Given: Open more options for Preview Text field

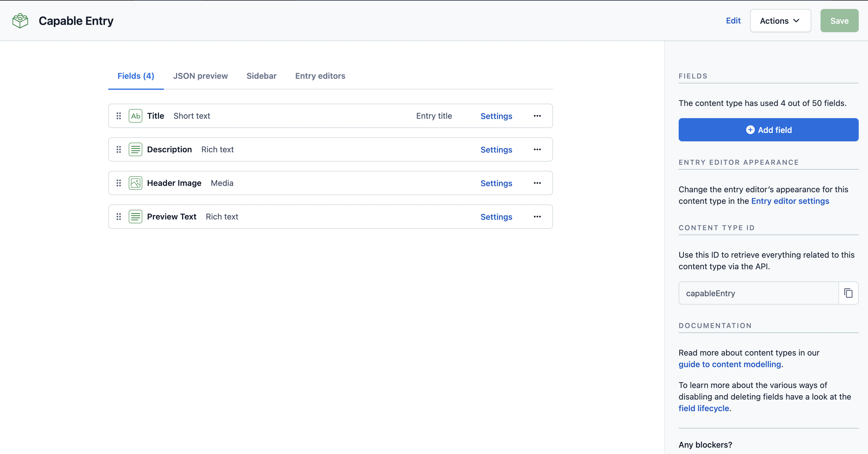Looking at the screenshot, I should (x=537, y=217).
